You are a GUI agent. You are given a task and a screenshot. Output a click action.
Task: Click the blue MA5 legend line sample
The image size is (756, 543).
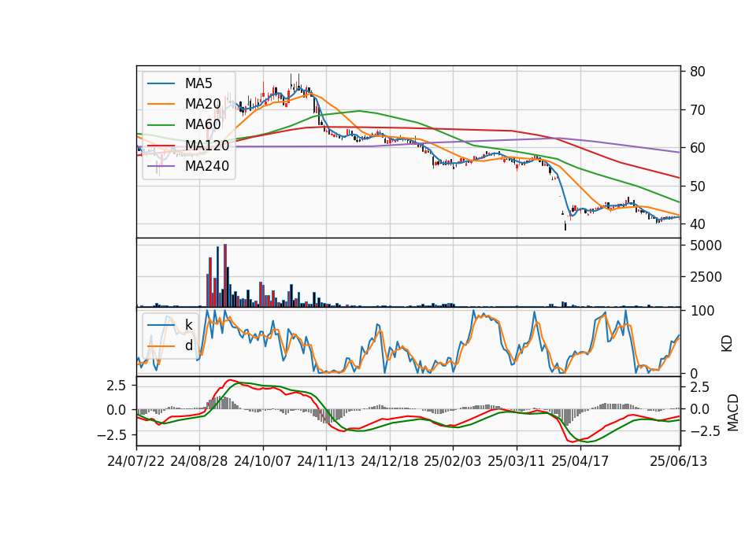pyautogui.click(x=161, y=83)
